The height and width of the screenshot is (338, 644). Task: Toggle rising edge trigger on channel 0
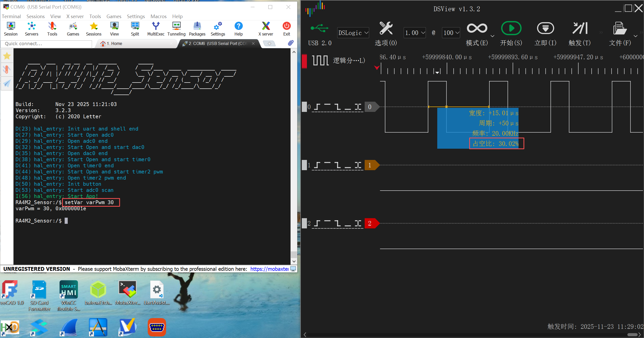[317, 107]
